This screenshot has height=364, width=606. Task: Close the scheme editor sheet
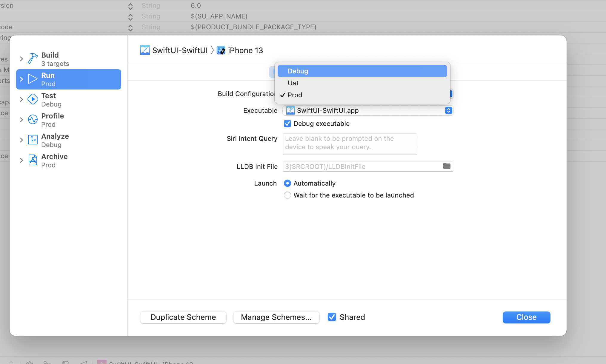coord(526,317)
